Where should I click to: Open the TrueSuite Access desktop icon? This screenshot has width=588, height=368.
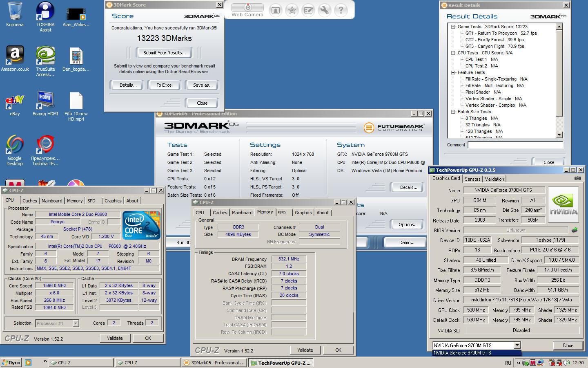pos(45,61)
